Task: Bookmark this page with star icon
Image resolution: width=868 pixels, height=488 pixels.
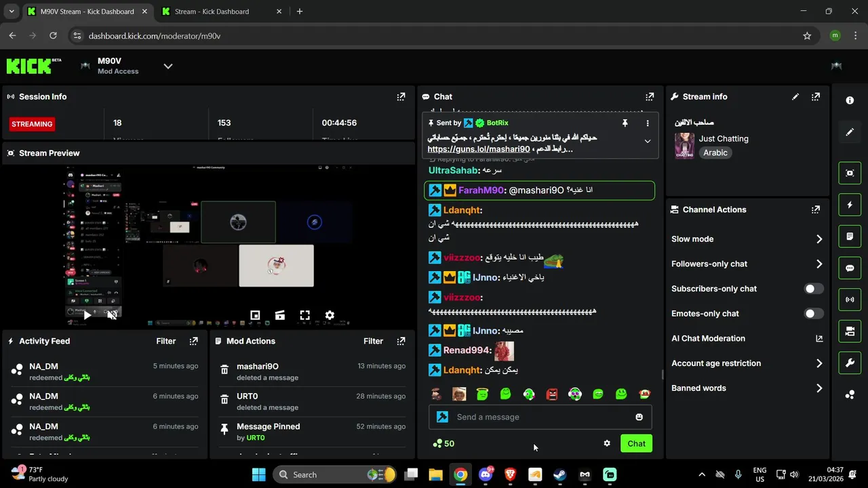Action: [x=807, y=36]
